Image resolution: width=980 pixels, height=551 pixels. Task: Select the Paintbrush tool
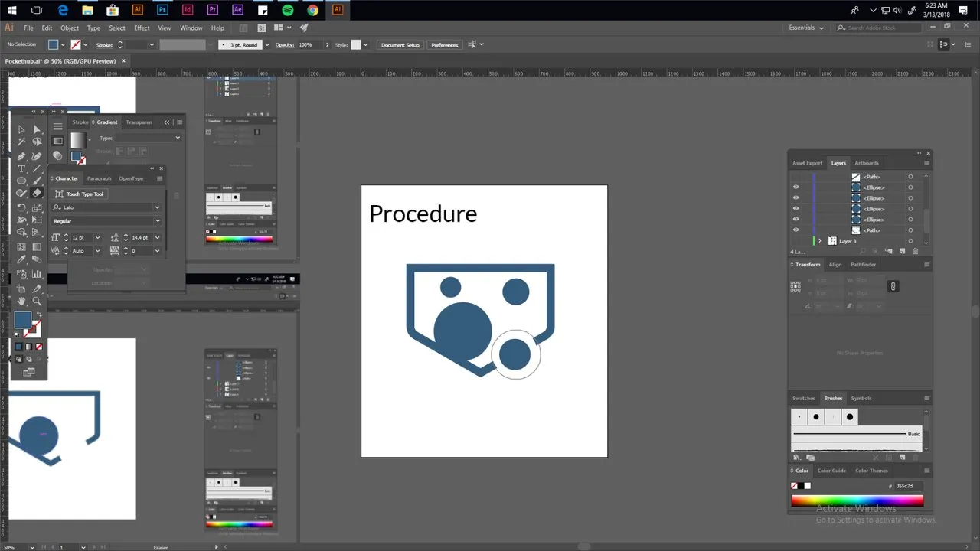(x=37, y=181)
